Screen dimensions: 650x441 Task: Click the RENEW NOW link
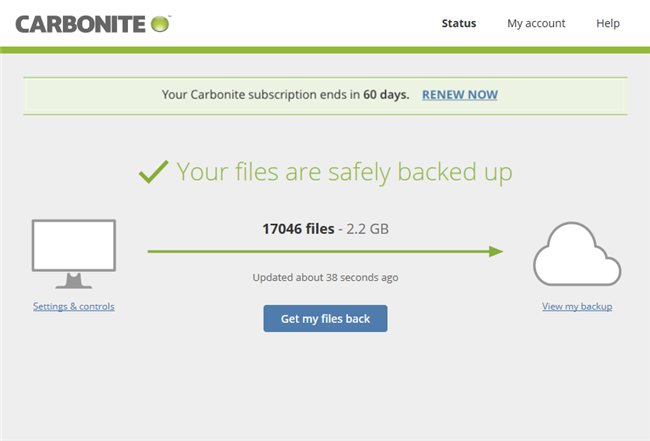pyautogui.click(x=460, y=95)
